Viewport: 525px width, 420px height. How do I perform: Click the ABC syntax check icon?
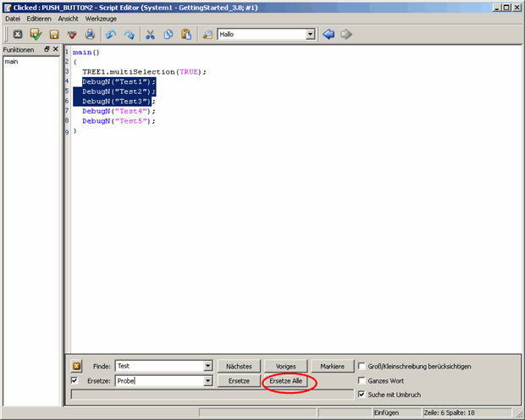[72, 34]
